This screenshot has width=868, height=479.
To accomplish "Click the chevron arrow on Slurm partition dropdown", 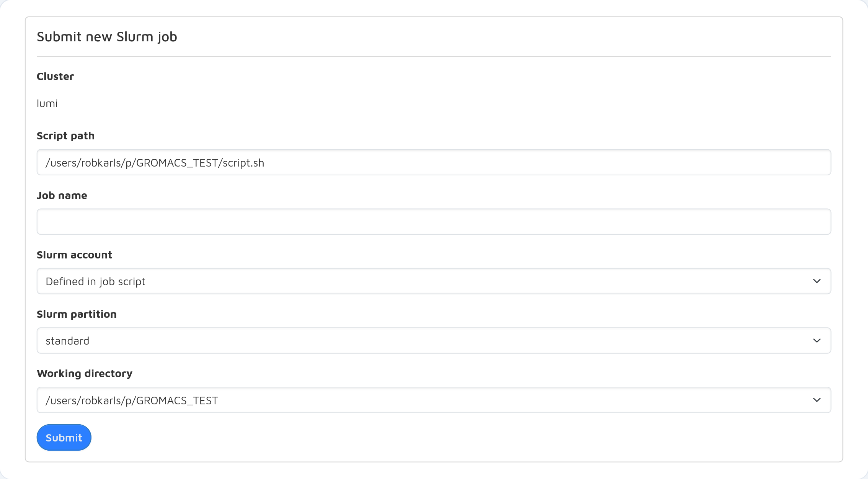I will click(x=817, y=341).
